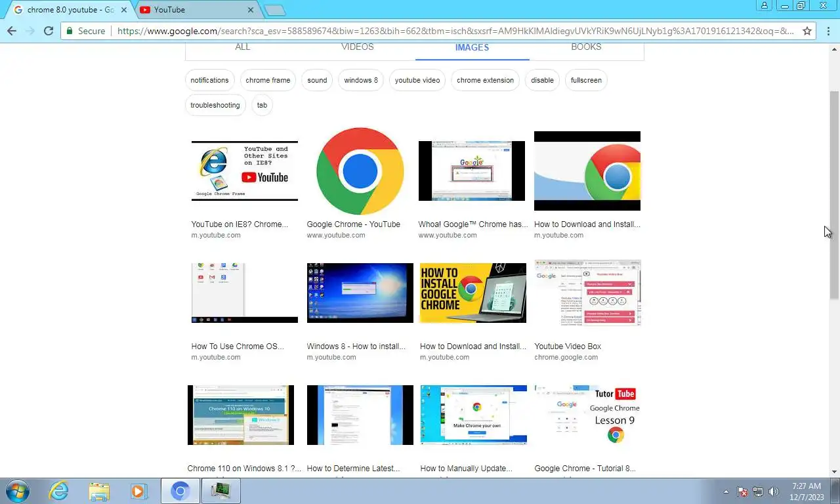Filter by 'sound' chip
Screen dimensions: 840x504
coord(317,80)
